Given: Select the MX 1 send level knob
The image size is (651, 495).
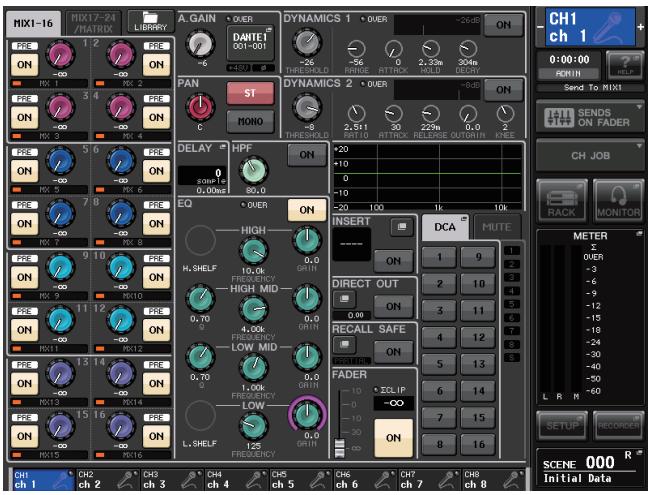Looking at the screenshot, I should pos(60,56).
